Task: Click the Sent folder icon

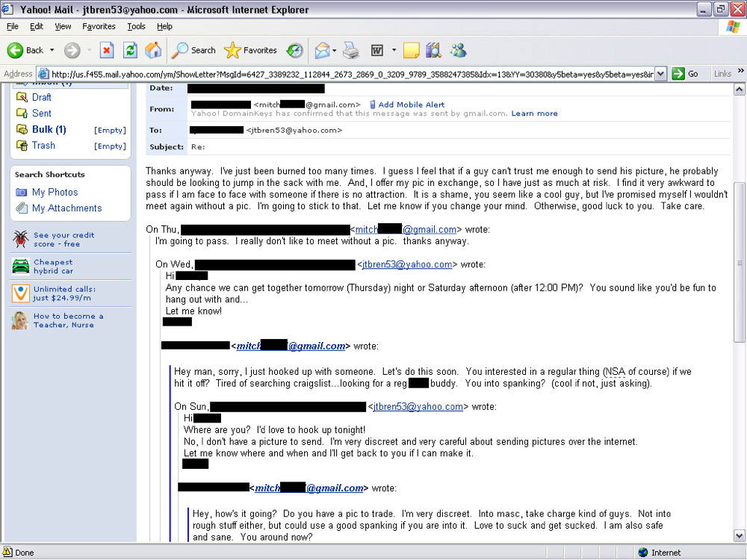Action: click(x=22, y=113)
